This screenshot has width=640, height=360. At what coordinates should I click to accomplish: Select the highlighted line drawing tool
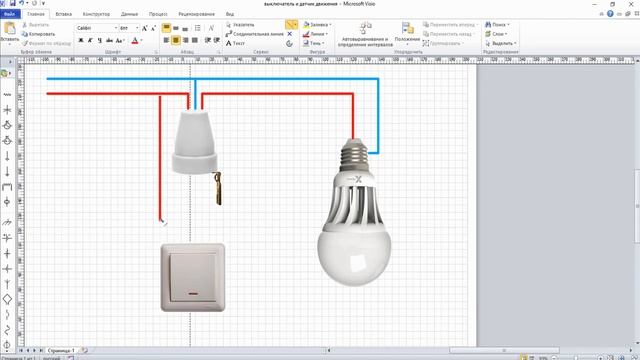[x=291, y=24]
